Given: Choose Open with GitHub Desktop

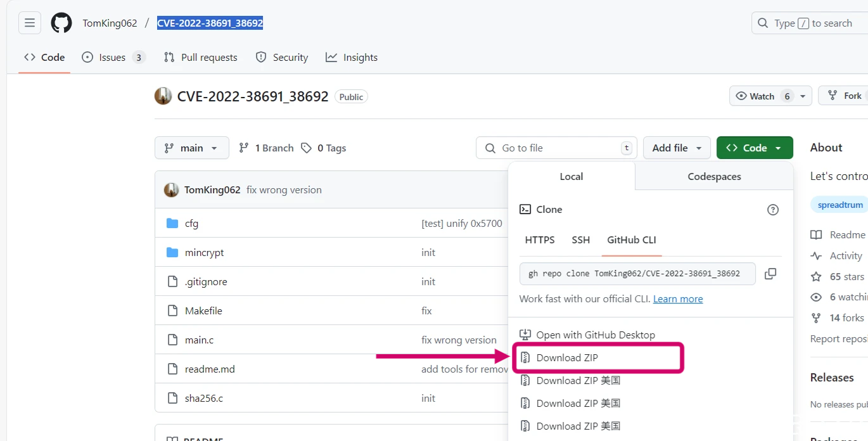Looking at the screenshot, I should click(587, 335).
